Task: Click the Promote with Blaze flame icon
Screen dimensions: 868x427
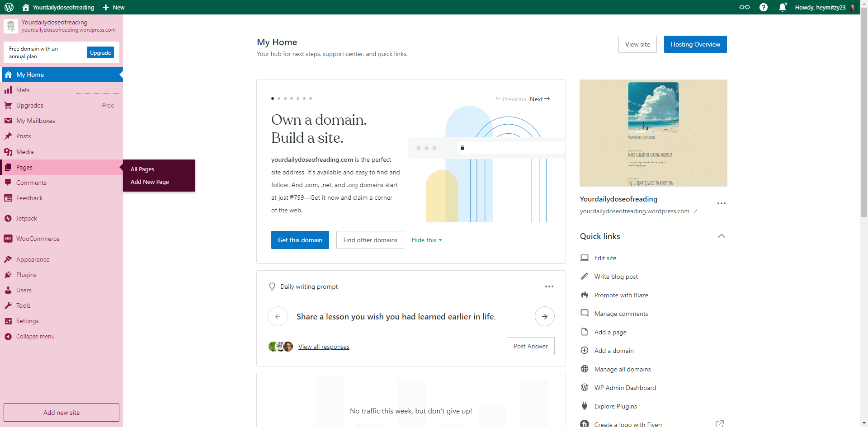Action: click(x=585, y=295)
